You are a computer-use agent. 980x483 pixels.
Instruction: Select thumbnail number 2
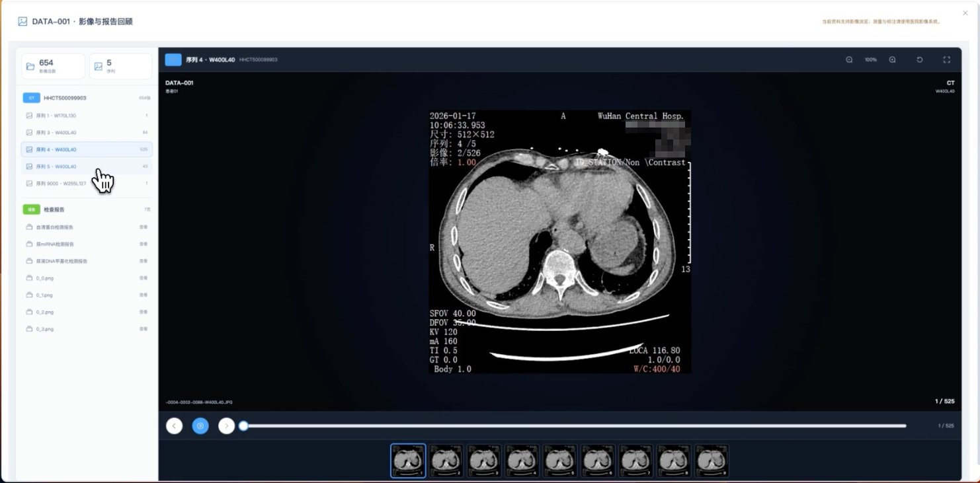pyautogui.click(x=446, y=461)
